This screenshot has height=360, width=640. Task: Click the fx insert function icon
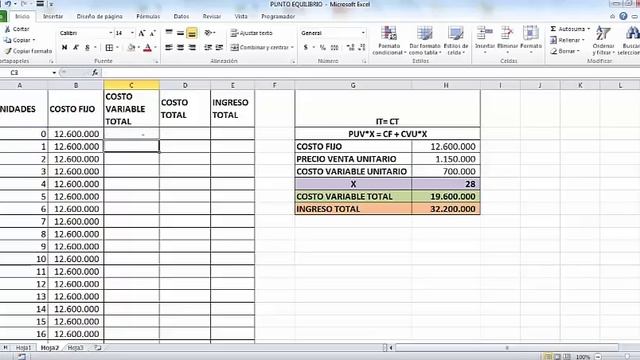tap(95, 73)
